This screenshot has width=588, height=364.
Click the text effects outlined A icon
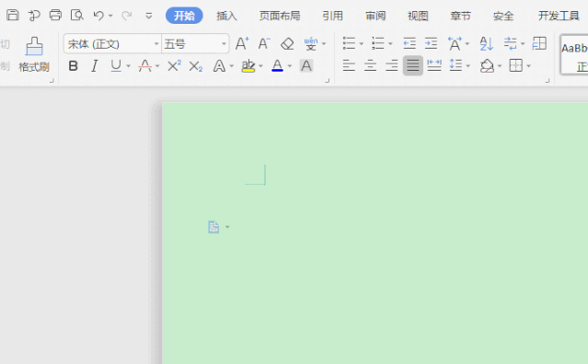[x=219, y=66]
